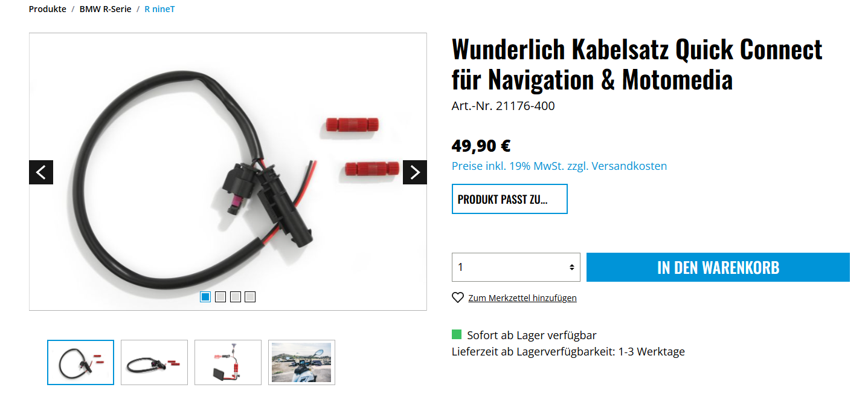This screenshot has width=868, height=396.
Task: Open 'Zum Merkzettel hinzufügen' link
Action: tap(522, 298)
